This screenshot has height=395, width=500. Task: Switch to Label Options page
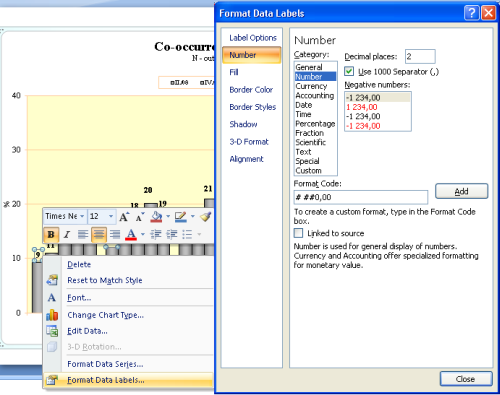[x=253, y=38]
